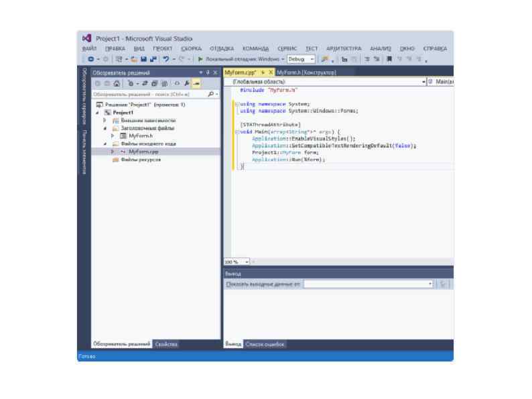532x399 pixels.
Task: Select the Вывод tab at bottom
Action: [x=233, y=344]
